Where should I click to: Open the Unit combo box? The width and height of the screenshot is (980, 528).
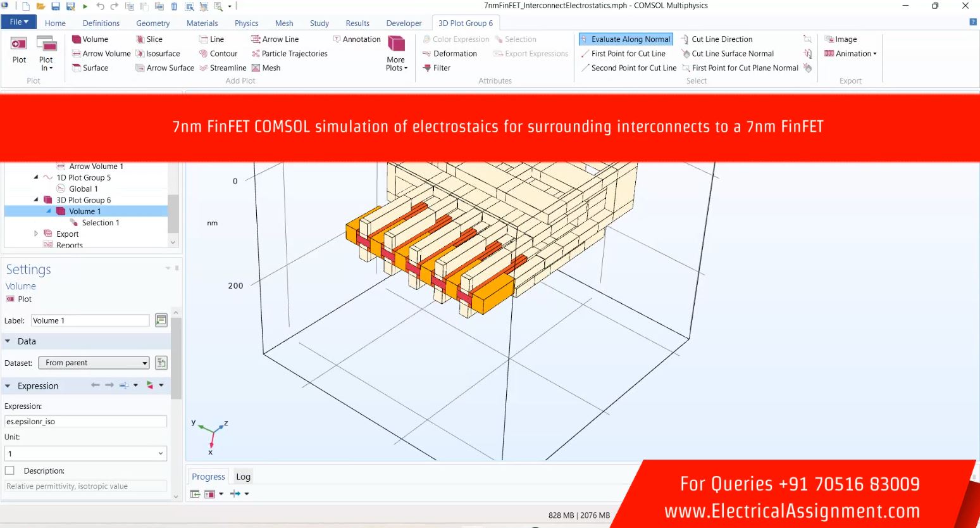[85, 453]
